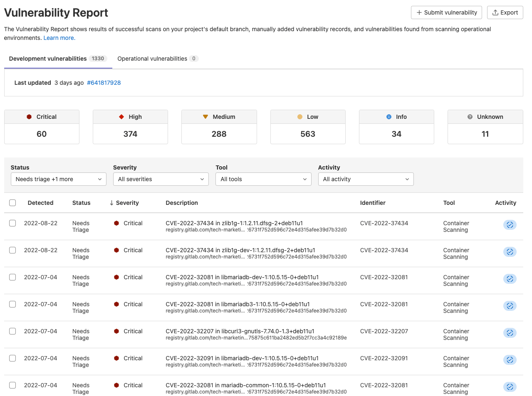Toggle the select-all checkbox in table header

(12, 203)
